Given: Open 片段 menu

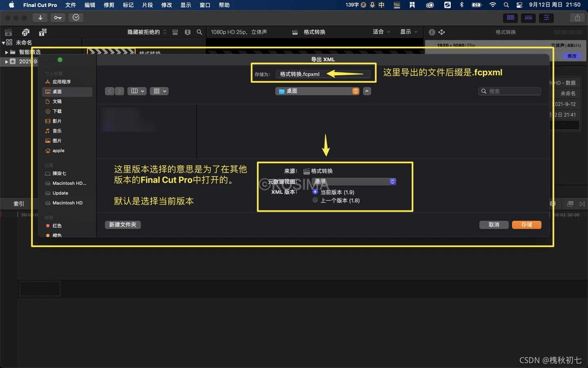Looking at the screenshot, I should pyautogui.click(x=147, y=5).
